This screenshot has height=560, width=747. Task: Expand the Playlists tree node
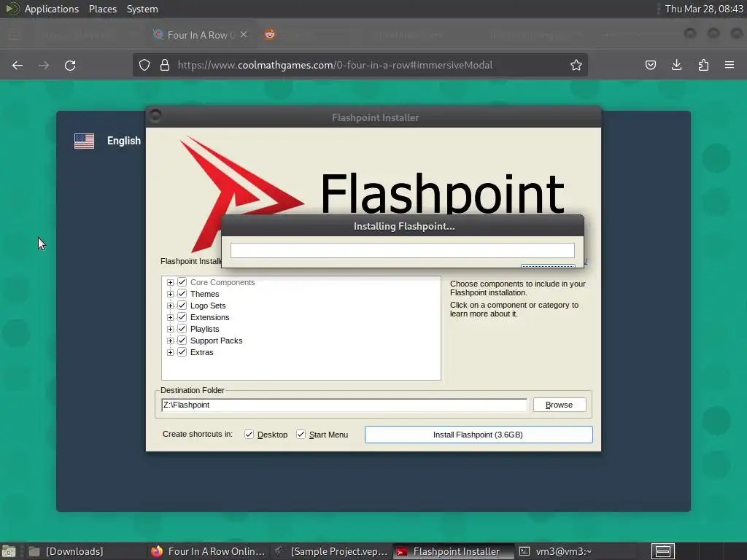170,329
